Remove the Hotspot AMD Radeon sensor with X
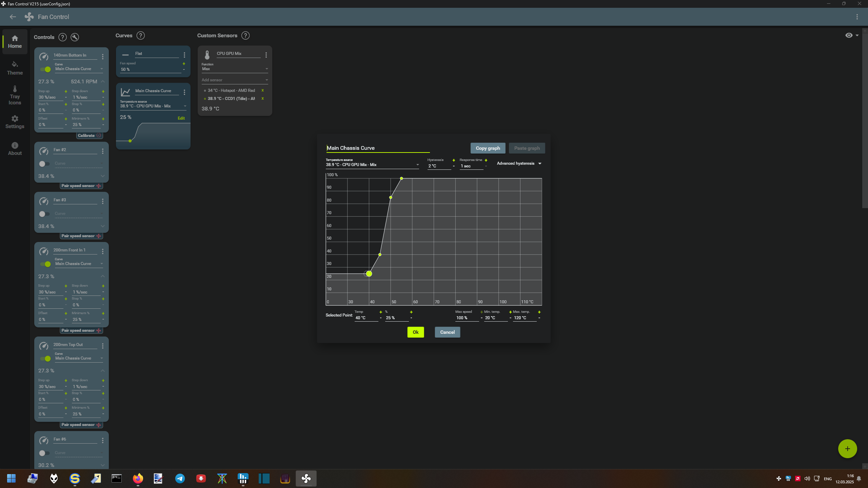This screenshot has width=868, height=488. (x=262, y=90)
